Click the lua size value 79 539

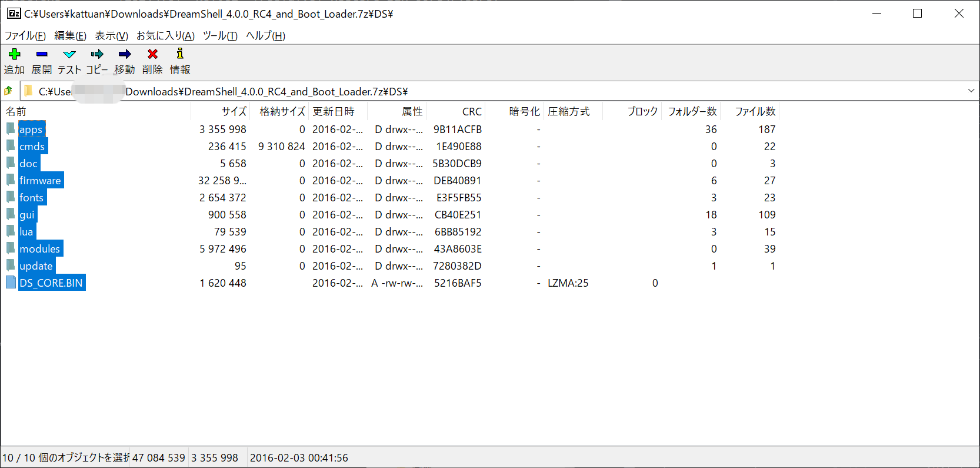pyautogui.click(x=230, y=231)
